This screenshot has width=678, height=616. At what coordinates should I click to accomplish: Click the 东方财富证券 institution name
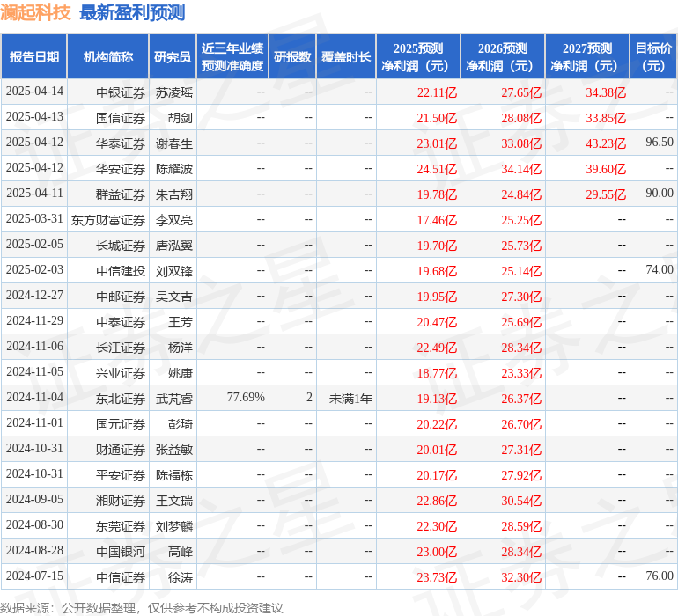[x=108, y=220]
